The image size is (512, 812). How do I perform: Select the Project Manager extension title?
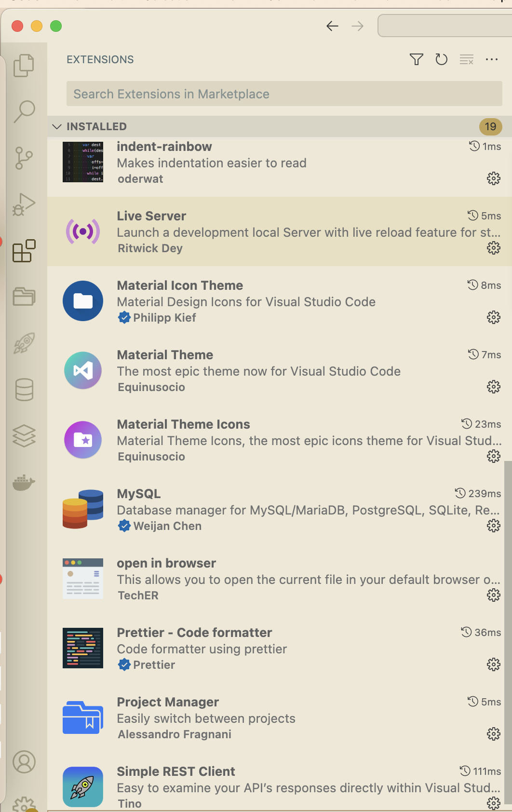(168, 702)
